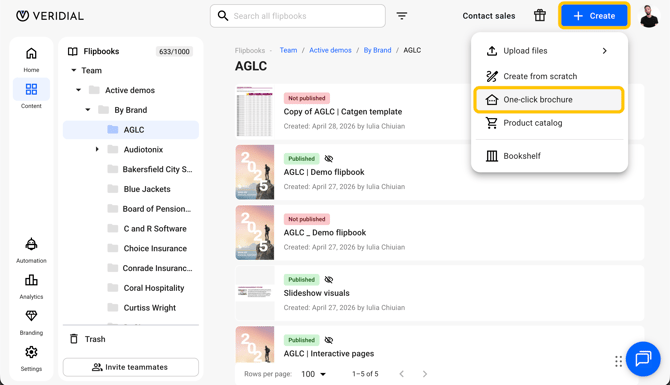
Task: Expand the Upload files submenu arrow
Action: [x=604, y=51]
